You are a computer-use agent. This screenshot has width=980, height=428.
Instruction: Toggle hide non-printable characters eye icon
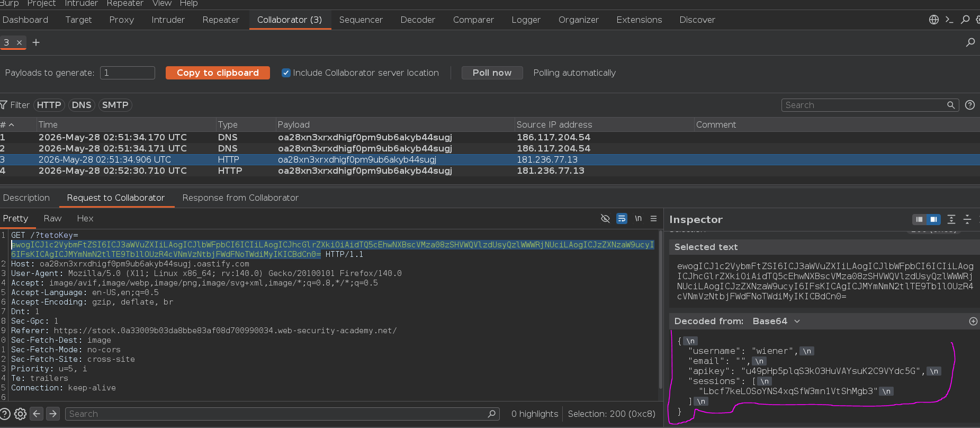[605, 218]
